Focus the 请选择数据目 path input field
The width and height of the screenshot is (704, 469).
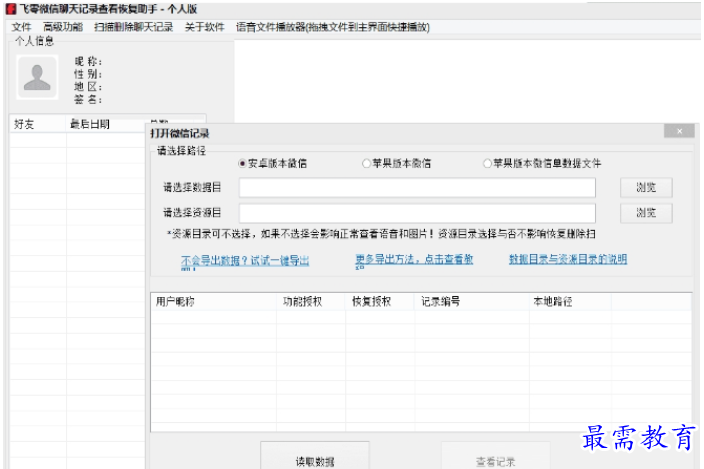(417, 188)
